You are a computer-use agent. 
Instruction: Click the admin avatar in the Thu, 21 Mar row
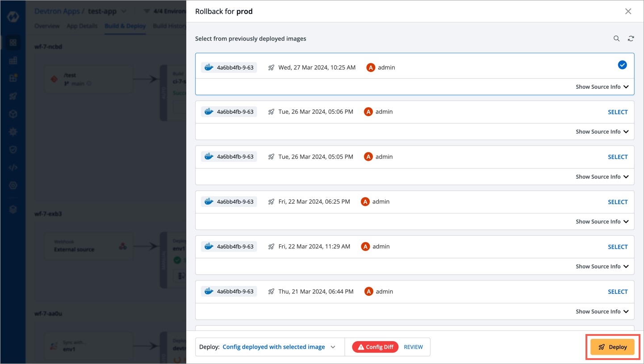pyautogui.click(x=368, y=292)
